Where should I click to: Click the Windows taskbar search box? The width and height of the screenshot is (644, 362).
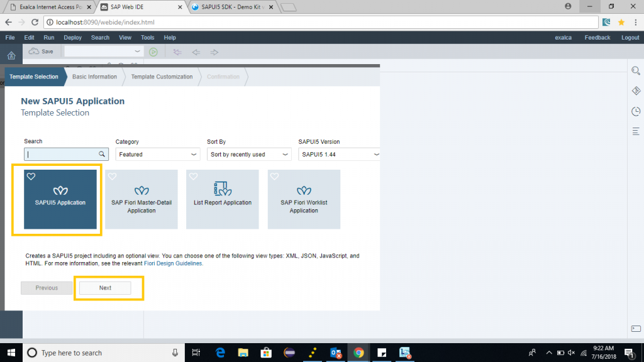click(x=104, y=353)
